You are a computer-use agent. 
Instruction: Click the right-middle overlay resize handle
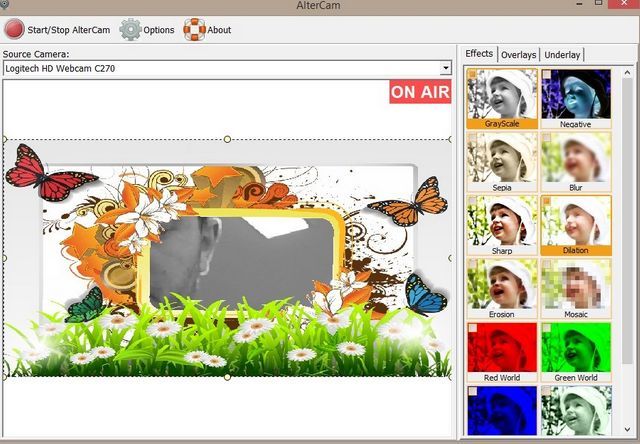click(450, 258)
